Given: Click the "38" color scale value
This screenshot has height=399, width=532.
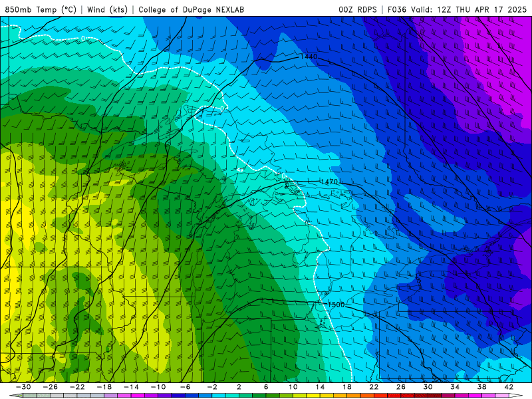Looking at the screenshot, I should [481, 387].
